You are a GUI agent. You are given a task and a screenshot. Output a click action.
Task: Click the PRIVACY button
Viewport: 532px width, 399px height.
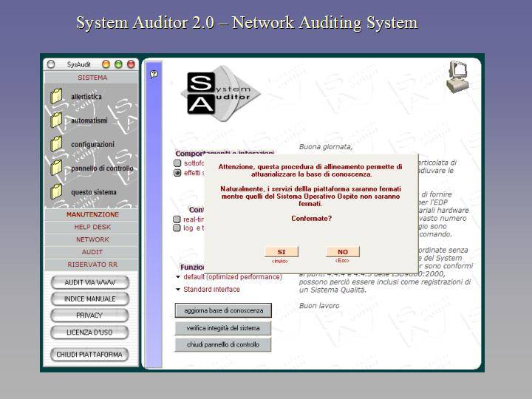click(89, 316)
